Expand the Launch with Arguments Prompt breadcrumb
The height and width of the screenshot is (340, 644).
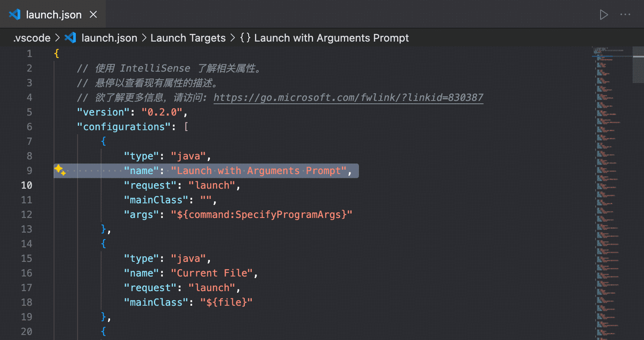click(x=332, y=38)
